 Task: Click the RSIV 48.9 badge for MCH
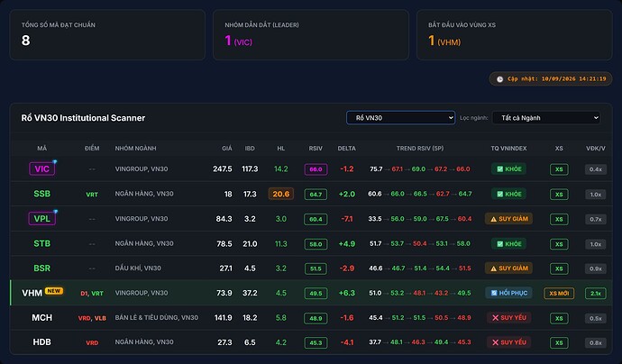[316, 318]
